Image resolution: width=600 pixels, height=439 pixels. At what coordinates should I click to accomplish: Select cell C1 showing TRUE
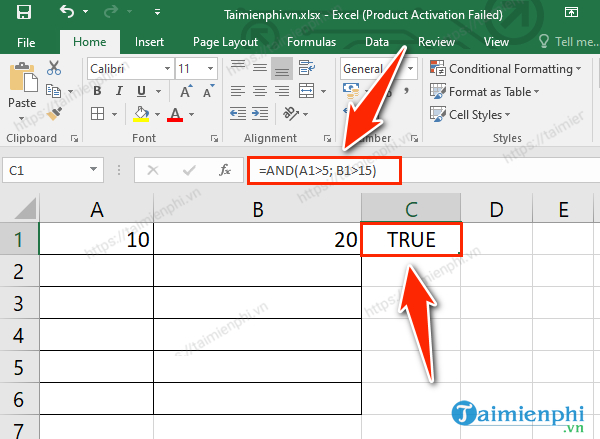coord(411,240)
